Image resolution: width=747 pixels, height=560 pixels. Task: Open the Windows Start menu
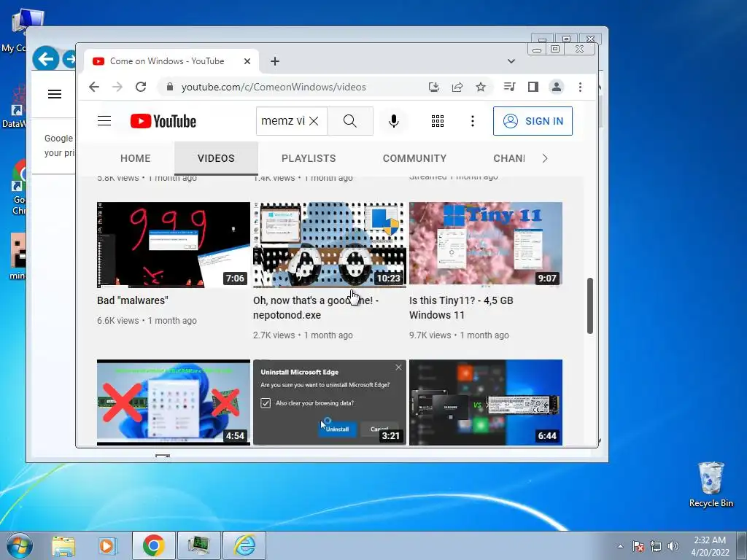(19, 545)
